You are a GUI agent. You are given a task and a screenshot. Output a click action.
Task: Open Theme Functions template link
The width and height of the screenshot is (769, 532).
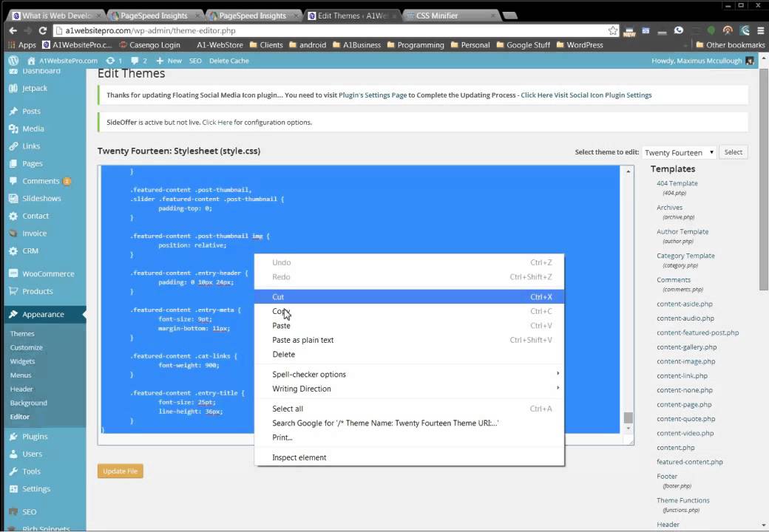[683, 501]
